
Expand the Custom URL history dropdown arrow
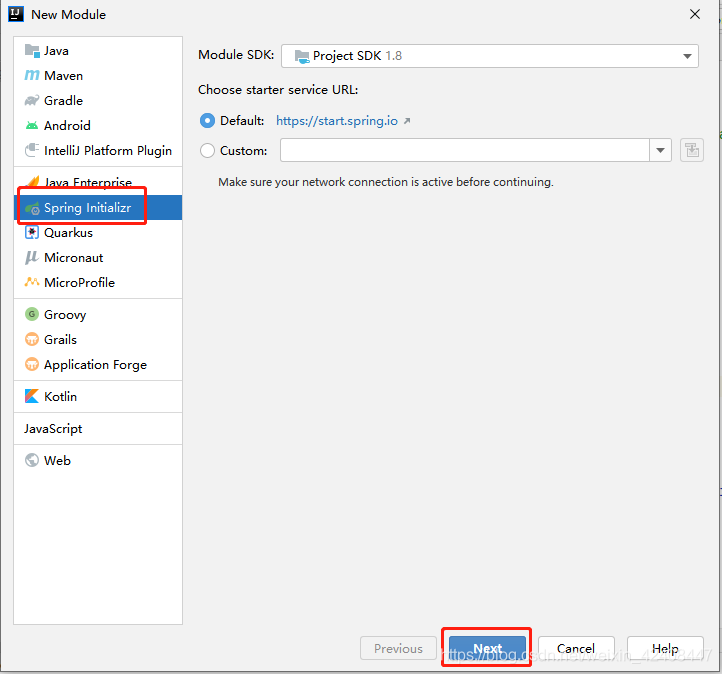click(x=660, y=151)
